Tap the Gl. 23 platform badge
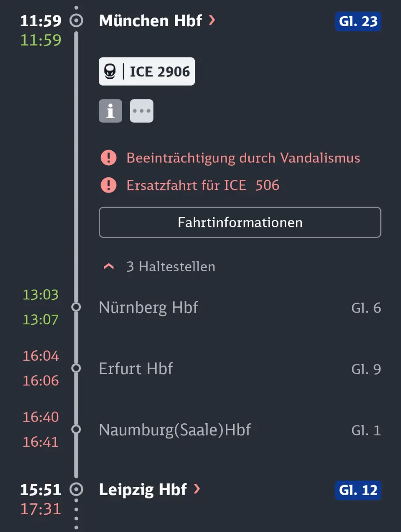This screenshot has width=401, height=532. (358, 21)
